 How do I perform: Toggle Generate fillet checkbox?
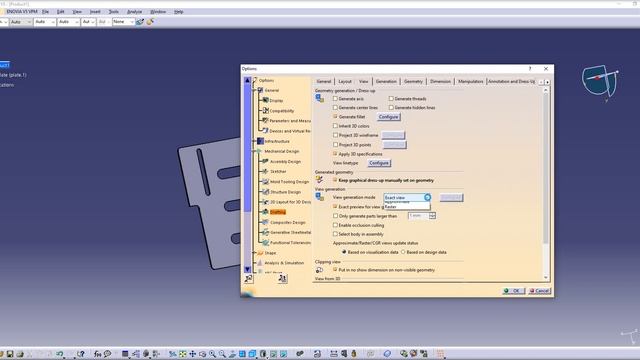click(x=335, y=116)
